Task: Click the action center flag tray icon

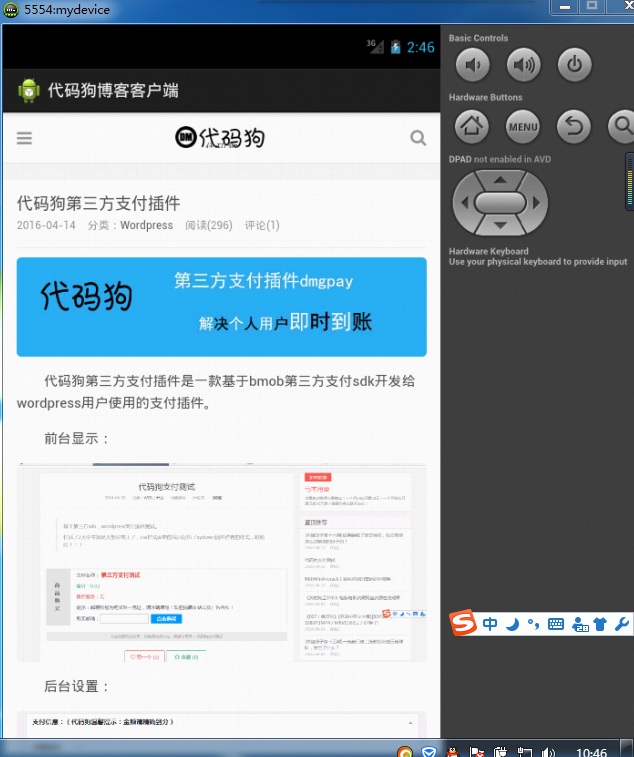Action: (x=477, y=752)
